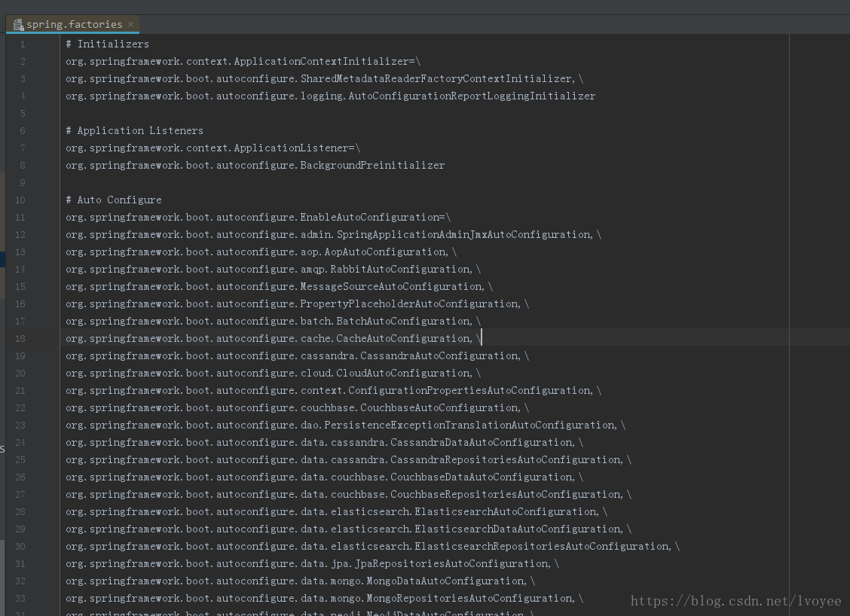Click the file icon on spring.factories tab

pyautogui.click(x=18, y=25)
